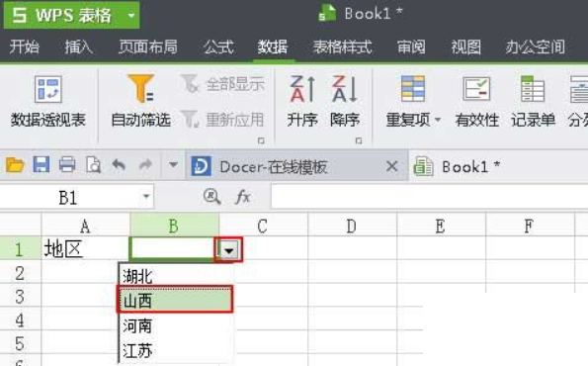
Task: Save the workbook with floppy icon
Action: pyautogui.click(x=42, y=165)
